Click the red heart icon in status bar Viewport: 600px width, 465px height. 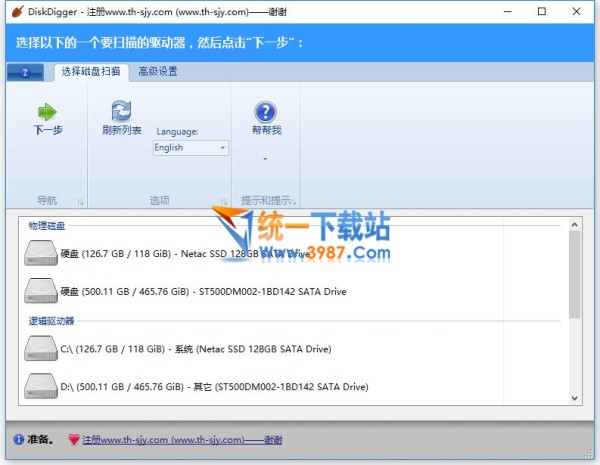pyautogui.click(x=74, y=439)
